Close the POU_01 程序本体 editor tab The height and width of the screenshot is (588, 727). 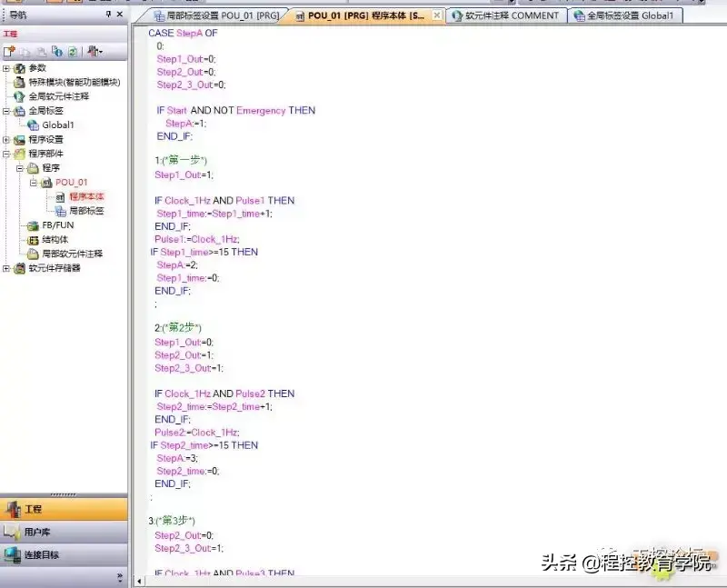(x=437, y=15)
